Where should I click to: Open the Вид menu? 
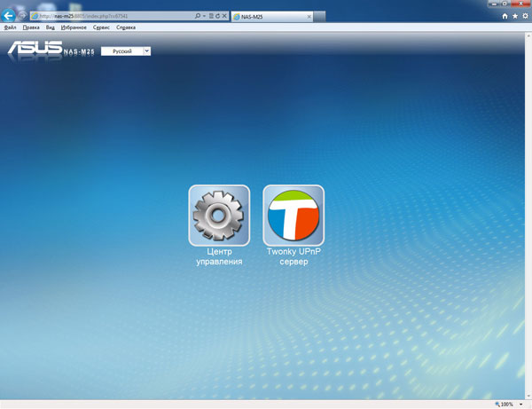[x=51, y=28]
